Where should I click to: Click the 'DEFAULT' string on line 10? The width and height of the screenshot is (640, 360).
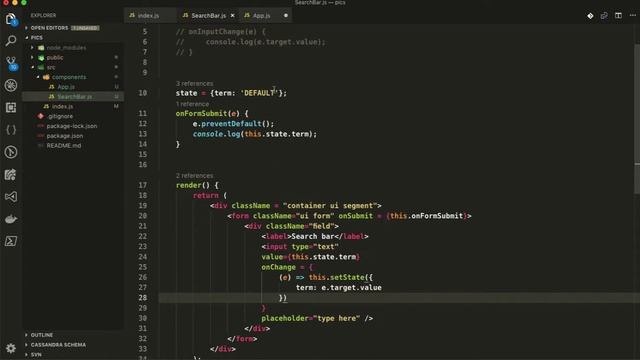259,93
